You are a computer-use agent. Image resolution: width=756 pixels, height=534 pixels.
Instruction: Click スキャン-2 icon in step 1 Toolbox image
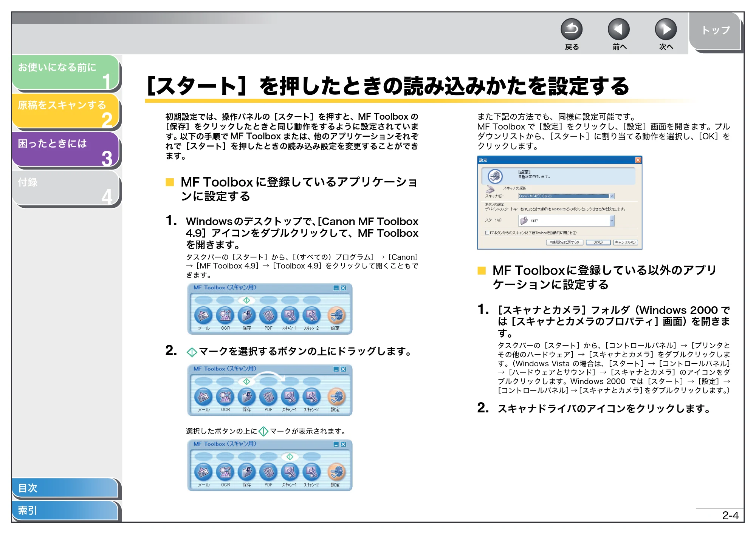click(x=311, y=315)
